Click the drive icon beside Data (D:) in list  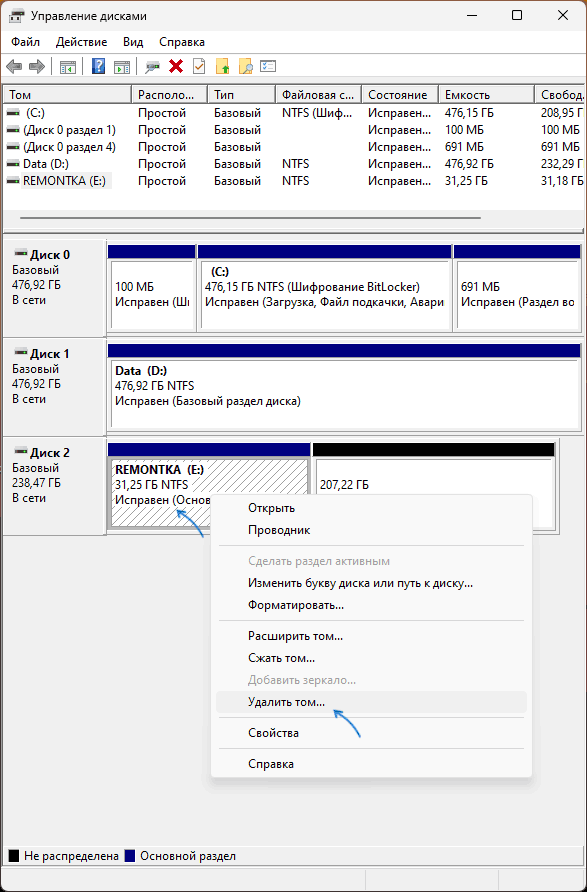pyautogui.click(x=13, y=164)
